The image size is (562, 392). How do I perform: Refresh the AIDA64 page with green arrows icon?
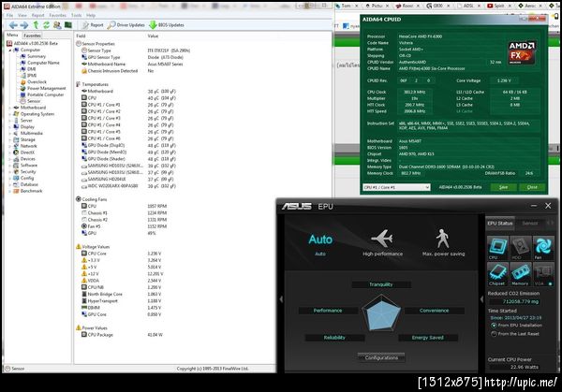click(46, 25)
